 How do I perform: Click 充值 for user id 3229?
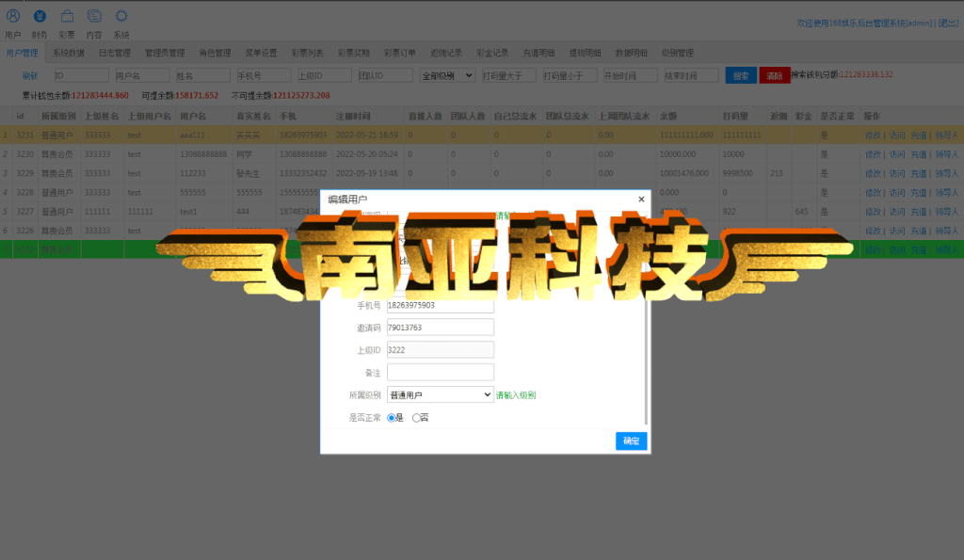point(919,173)
